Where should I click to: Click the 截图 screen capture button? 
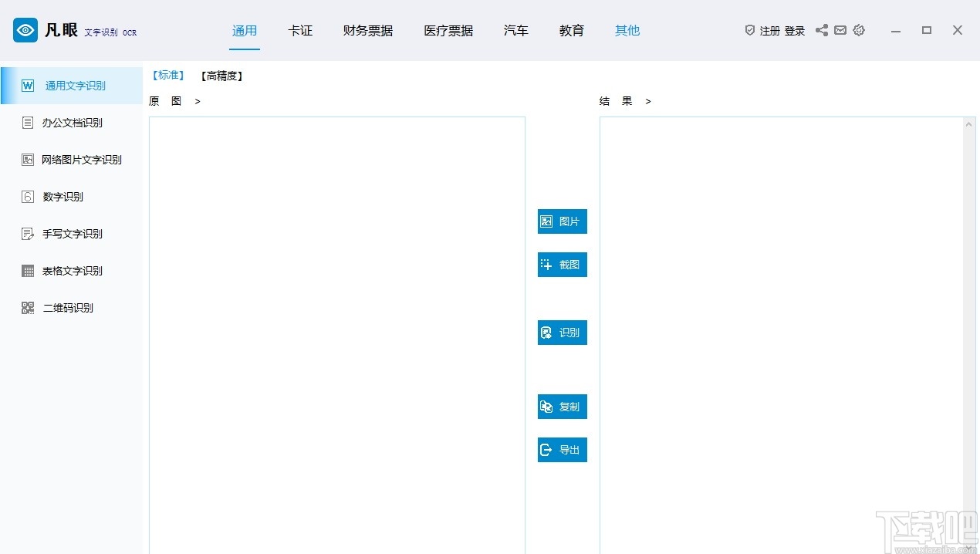click(562, 264)
